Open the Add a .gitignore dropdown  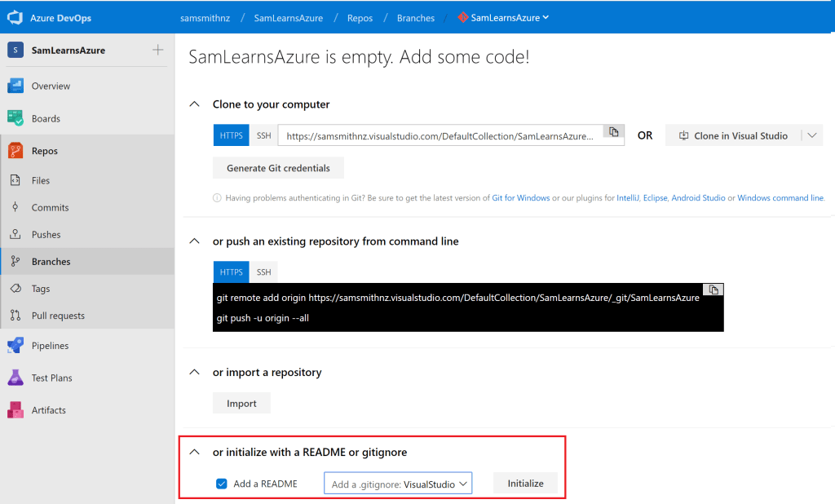398,484
